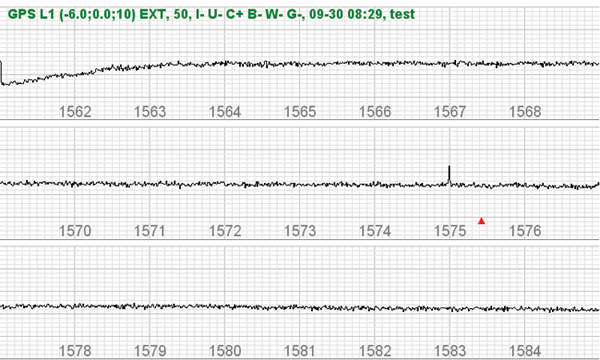
Task: Click the initial signal drop in top trace
Action: coord(2,73)
